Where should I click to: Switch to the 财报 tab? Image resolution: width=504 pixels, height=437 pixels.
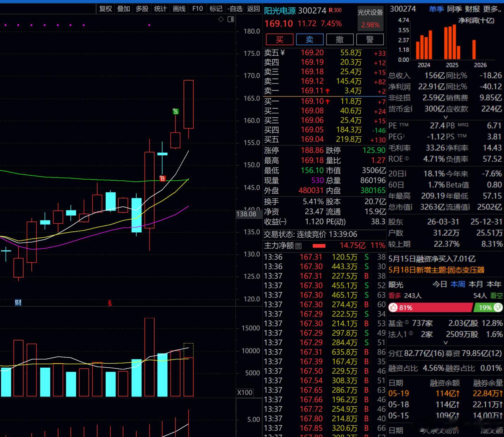[x=473, y=9]
